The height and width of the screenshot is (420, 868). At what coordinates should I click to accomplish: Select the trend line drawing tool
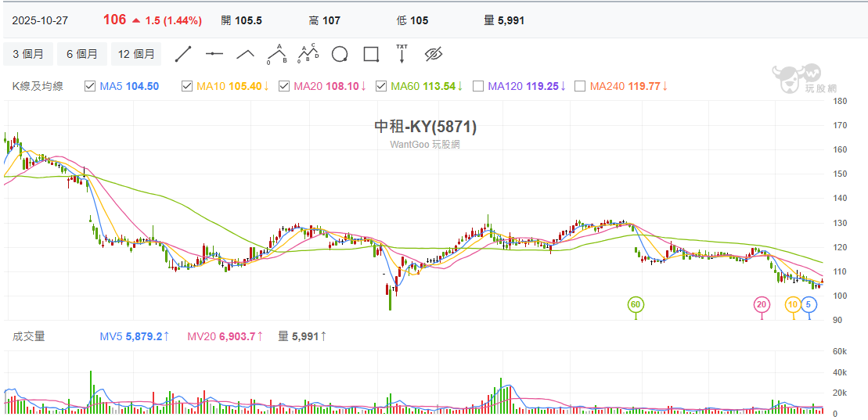183,54
